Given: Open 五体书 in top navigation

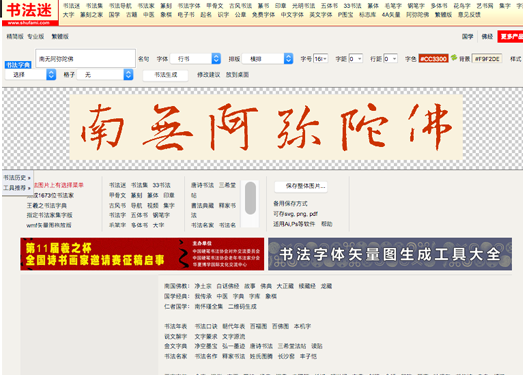Looking at the screenshot, I should tap(329, 6).
